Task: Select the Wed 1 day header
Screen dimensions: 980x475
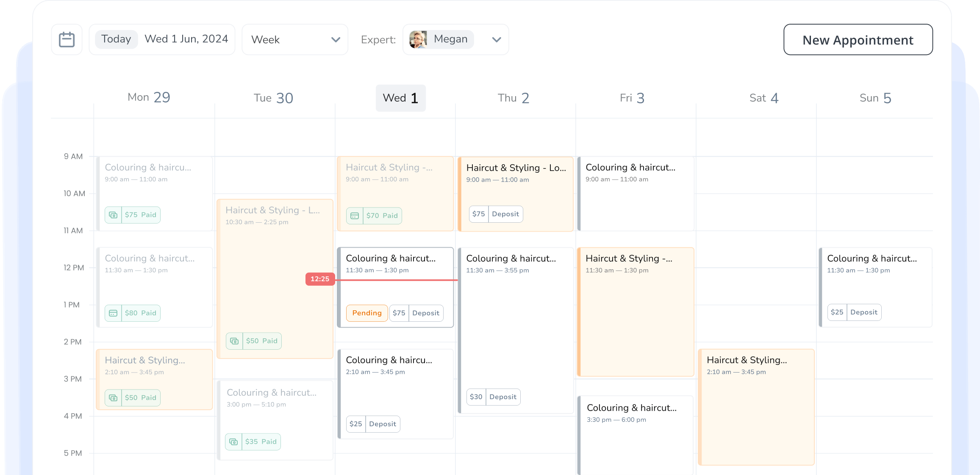Action: point(400,98)
